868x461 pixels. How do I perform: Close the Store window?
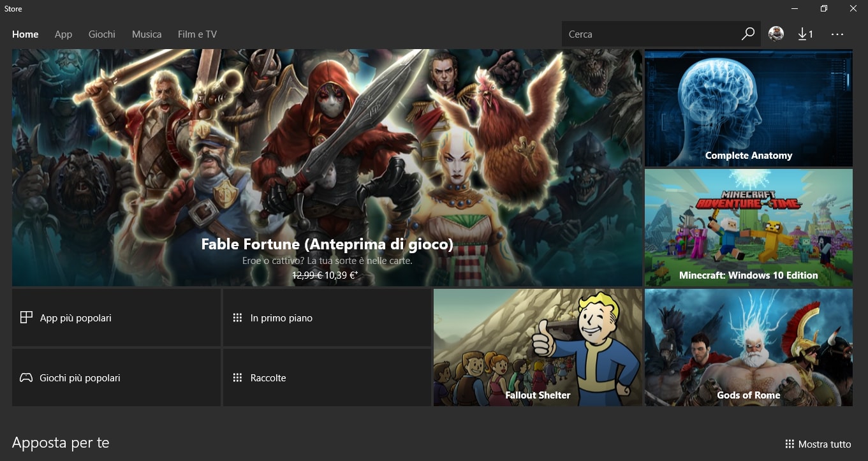(x=853, y=8)
